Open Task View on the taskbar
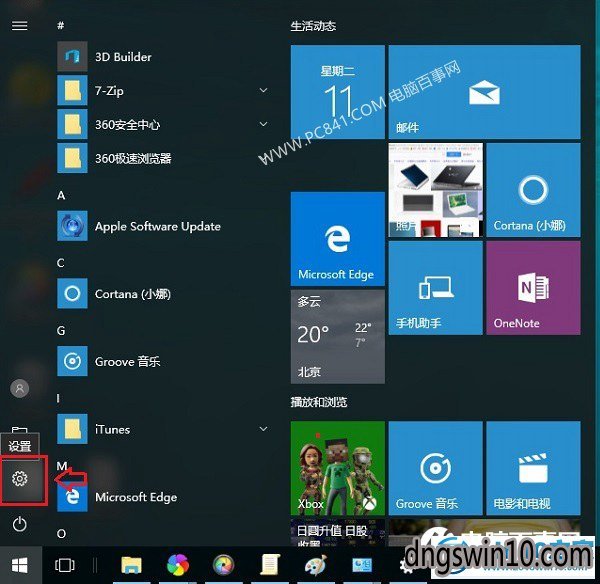The image size is (600, 584). pos(65,565)
